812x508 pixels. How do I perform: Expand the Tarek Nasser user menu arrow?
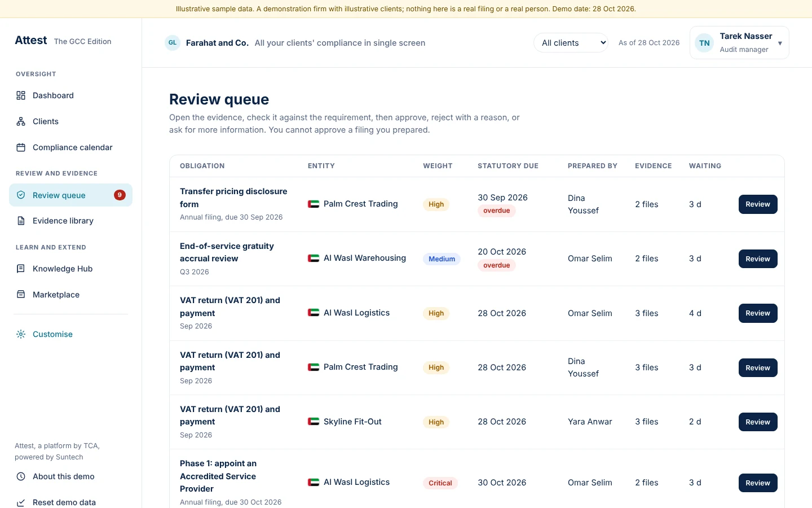(780, 43)
